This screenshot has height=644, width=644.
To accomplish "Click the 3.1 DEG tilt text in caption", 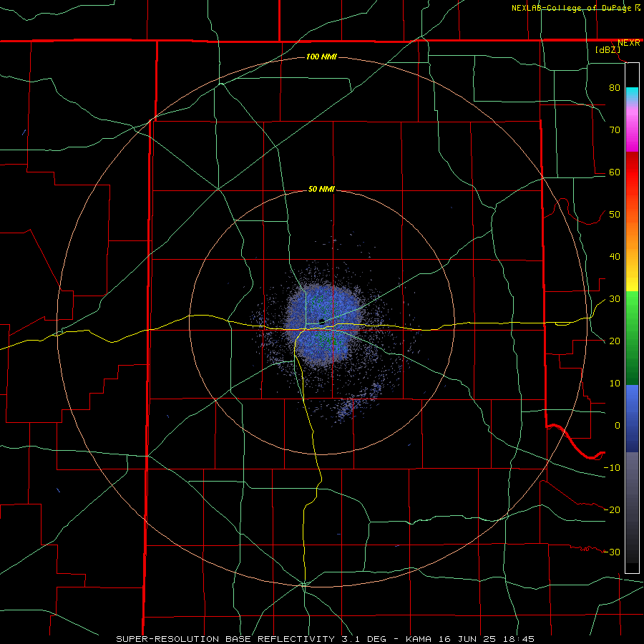I will tap(363, 639).
